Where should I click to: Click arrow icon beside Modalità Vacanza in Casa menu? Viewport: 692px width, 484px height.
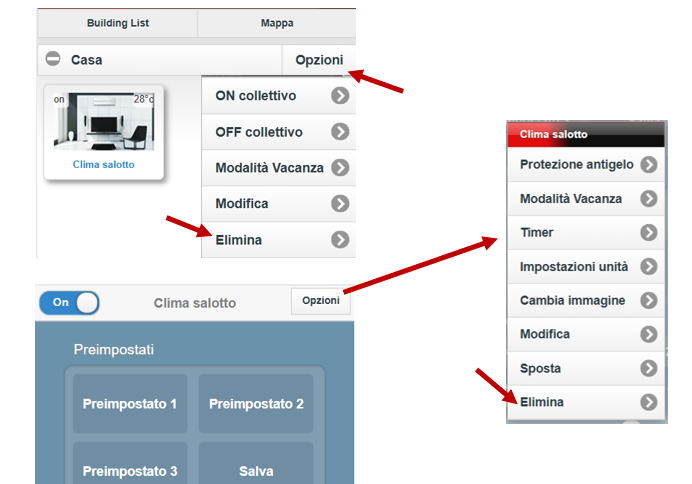click(x=340, y=168)
